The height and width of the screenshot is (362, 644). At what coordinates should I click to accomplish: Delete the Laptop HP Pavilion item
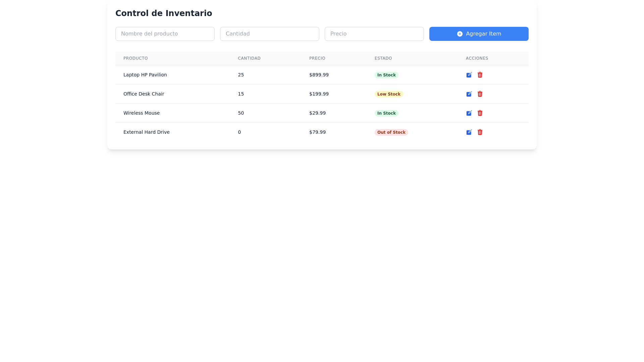tap(480, 75)
